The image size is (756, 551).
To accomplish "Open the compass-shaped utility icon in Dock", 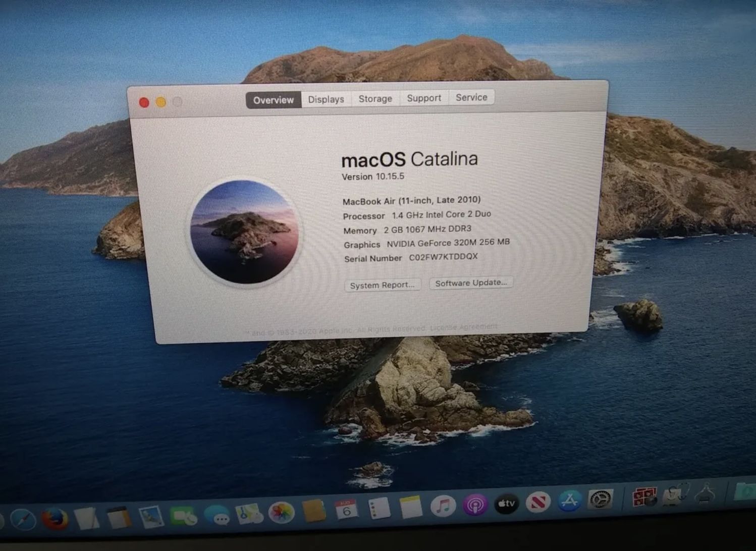I will [706, 493].
